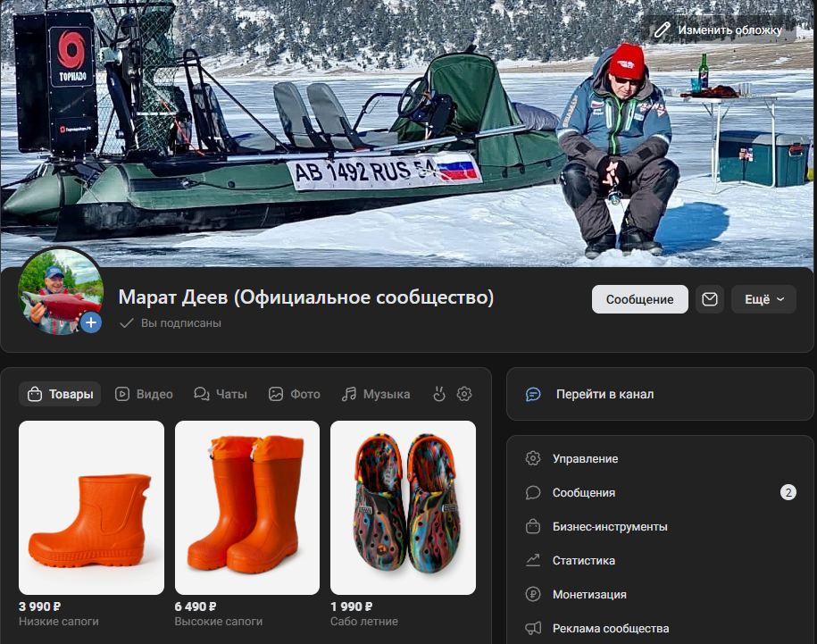Switch to the Чаты tab
The image size is (817, 644).
pyautogui.click(x=221, y=394)
